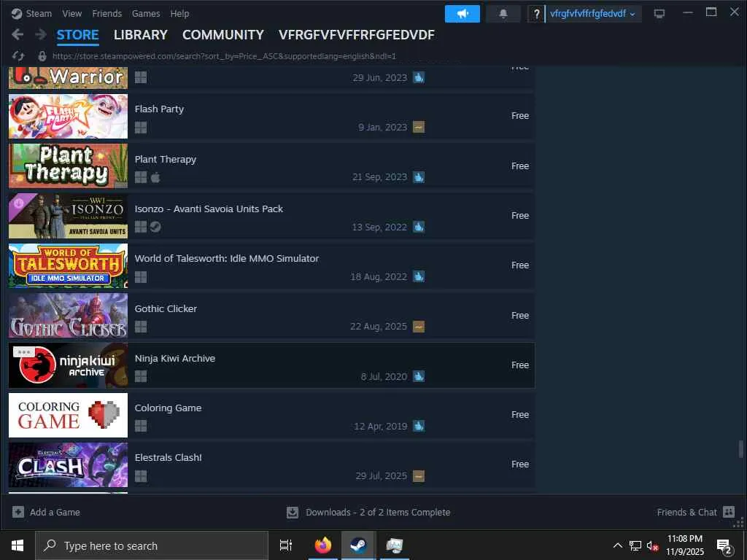The image size is (747, 560).
Task: Open the Friends menu
Action: 107,14
